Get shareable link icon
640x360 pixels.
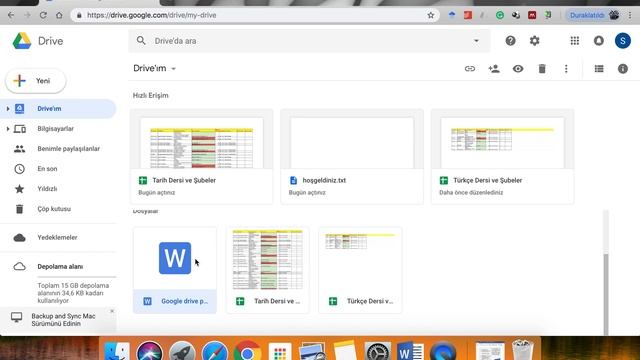[470, 69]
